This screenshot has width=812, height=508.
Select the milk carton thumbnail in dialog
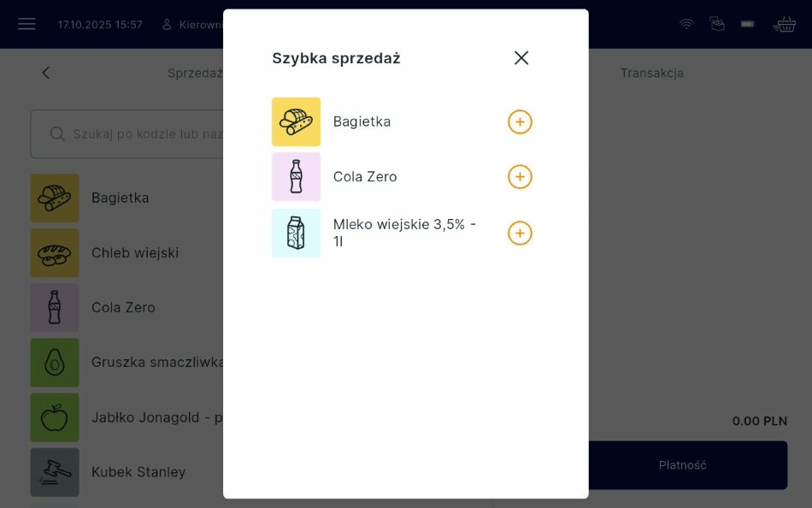click(296, 233)
